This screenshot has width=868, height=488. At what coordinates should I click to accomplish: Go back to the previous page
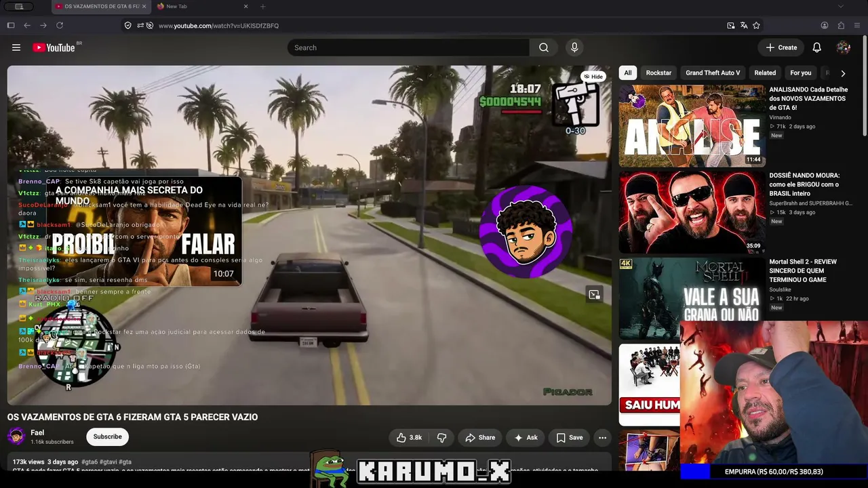(x=27, y=26)
